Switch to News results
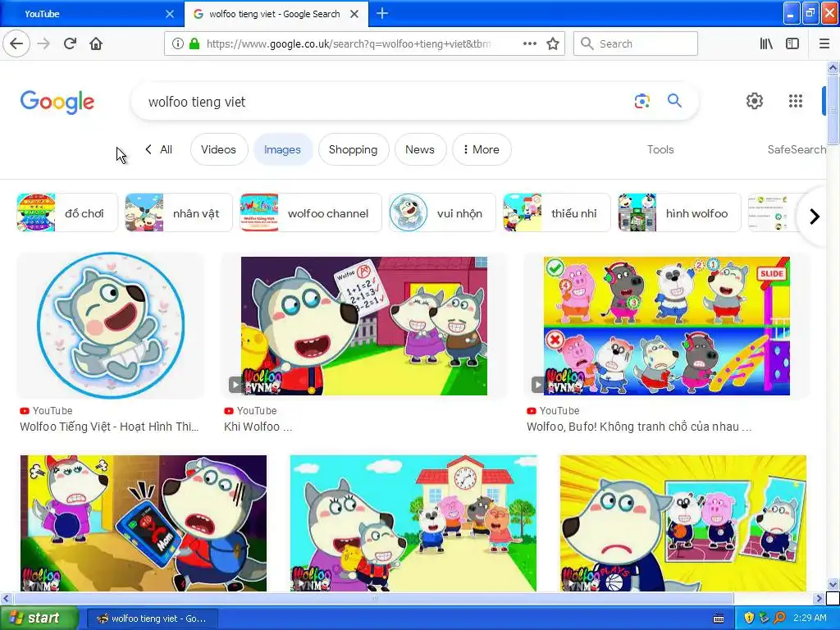The width and height of the screenshot is (840, 630). point(420,149)
